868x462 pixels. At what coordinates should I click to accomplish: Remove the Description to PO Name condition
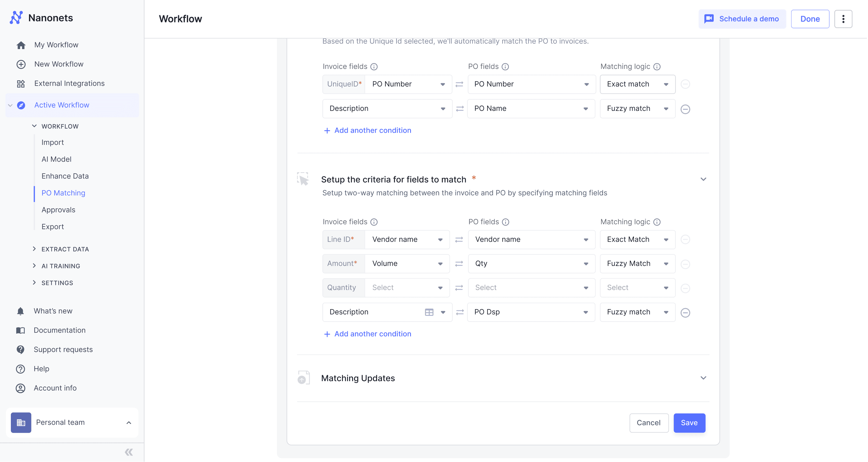pos(685,109)
